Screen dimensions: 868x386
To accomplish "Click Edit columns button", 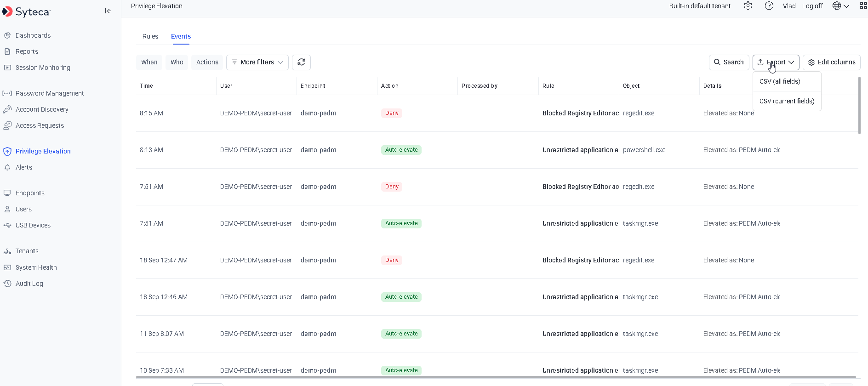I will tap(831, 62).
